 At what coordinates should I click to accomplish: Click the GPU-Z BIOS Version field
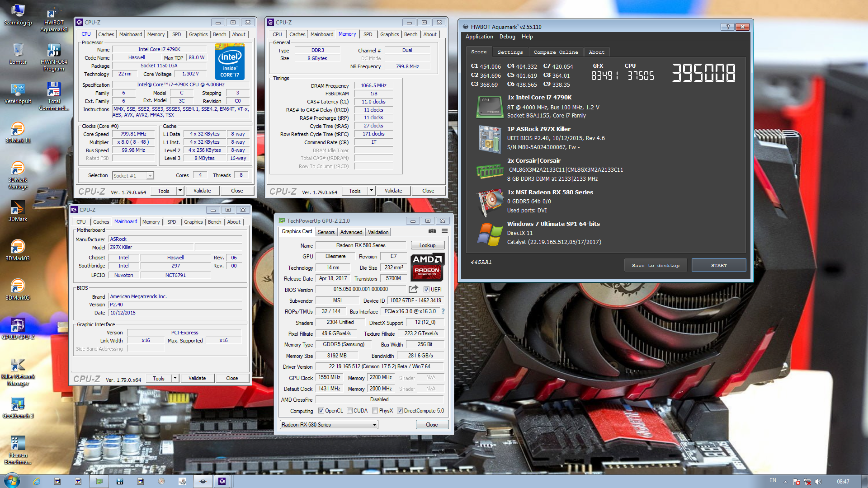click(x=361, y=289)
